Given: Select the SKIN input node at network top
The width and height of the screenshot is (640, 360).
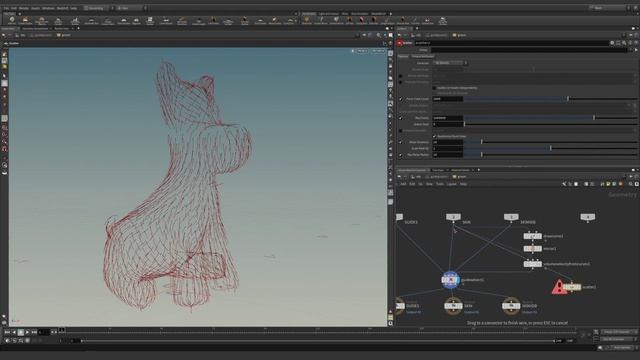Looking at the screenshot, I should (453, 217).
